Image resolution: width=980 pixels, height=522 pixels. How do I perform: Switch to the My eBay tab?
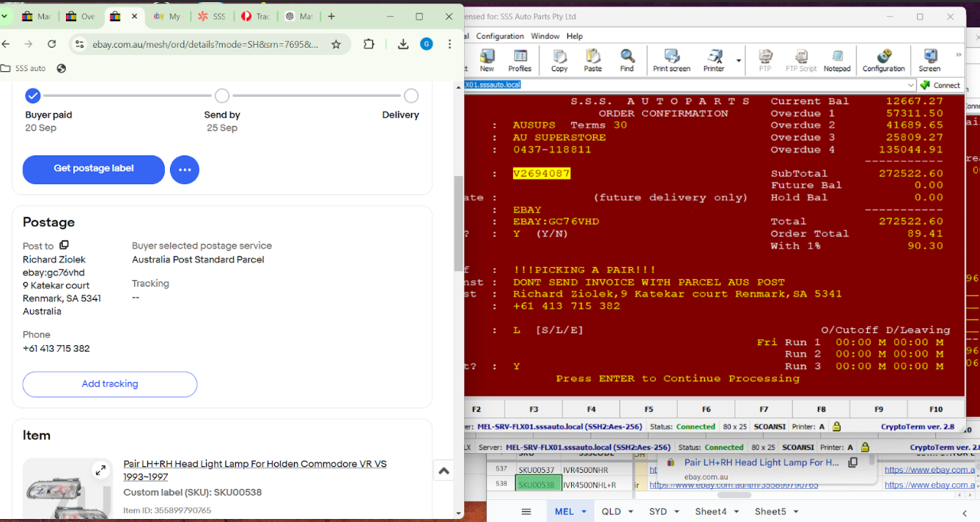click(x=168, y=16)
